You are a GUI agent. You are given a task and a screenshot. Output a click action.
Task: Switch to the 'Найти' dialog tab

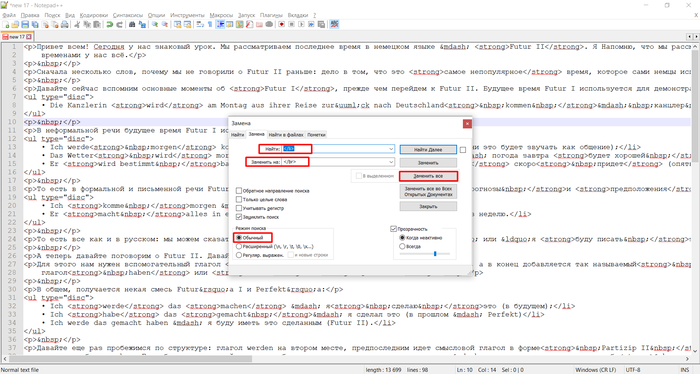tap(238, 134)
